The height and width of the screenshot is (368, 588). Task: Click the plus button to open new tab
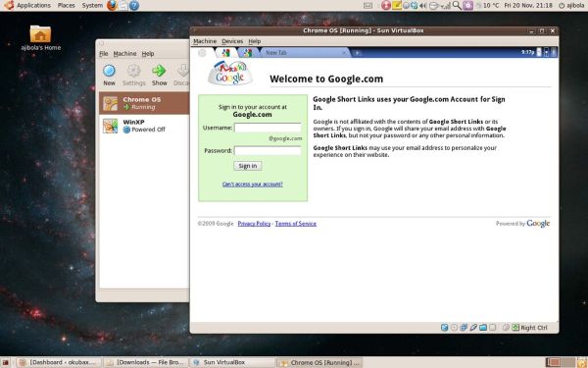point(357,53)
